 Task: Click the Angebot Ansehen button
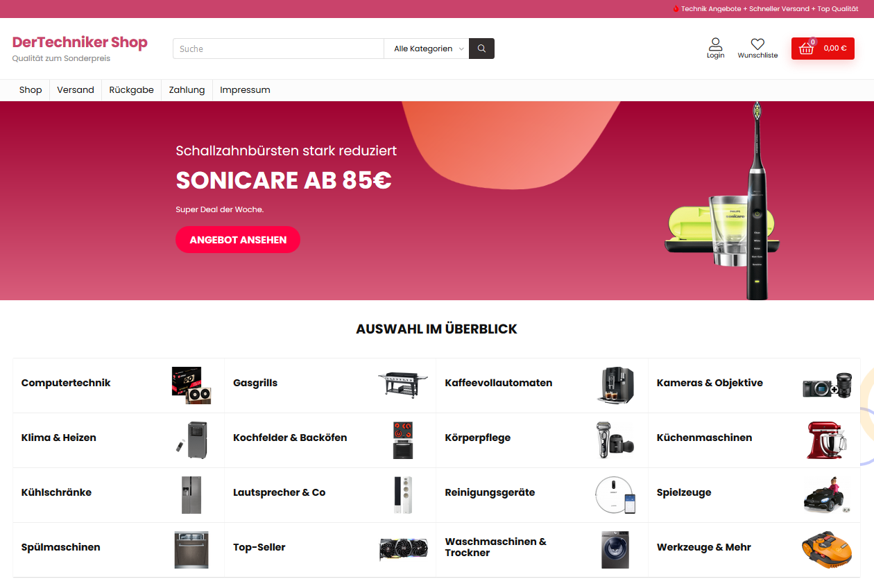[x=238, y=240]
